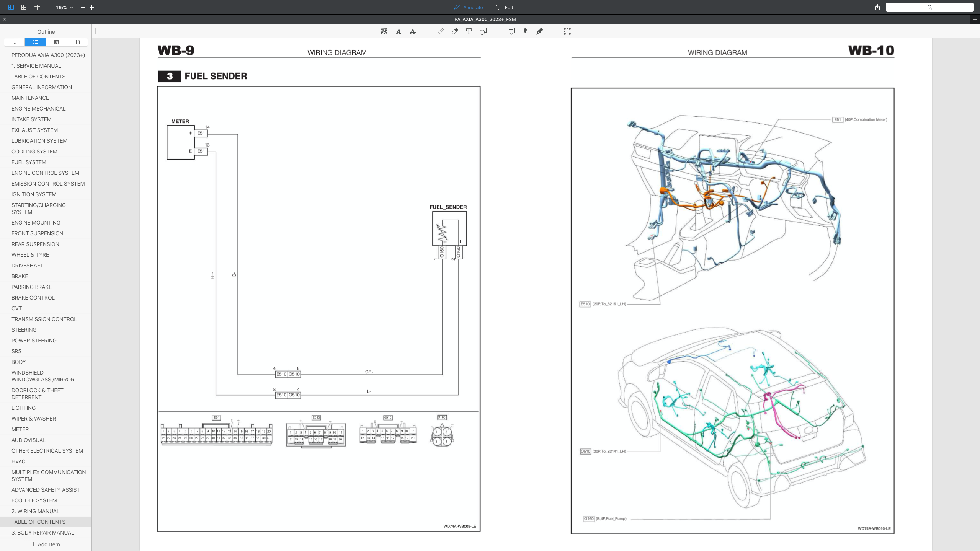Click the search field in toolbar
This screenshot has height=551, width=980.
tap(929, 7)
